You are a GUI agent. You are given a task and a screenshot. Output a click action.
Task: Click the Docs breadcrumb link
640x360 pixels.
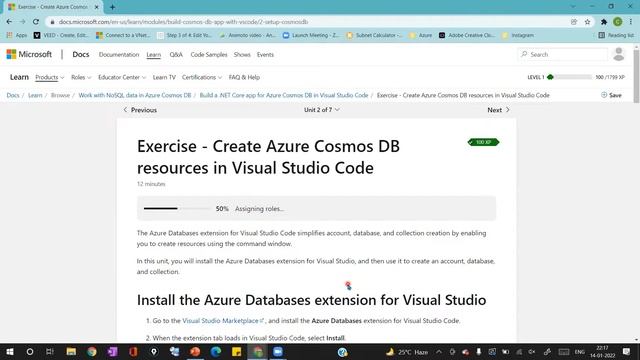point(13,95)
